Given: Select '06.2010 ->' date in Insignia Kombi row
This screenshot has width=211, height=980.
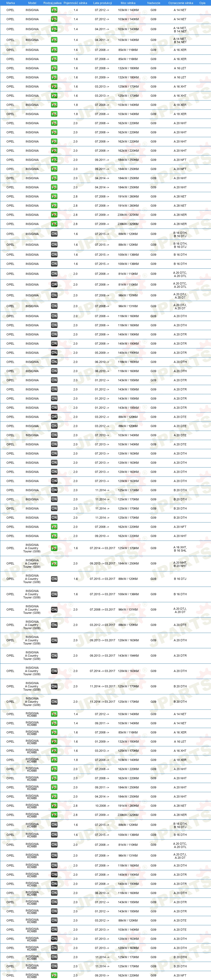Looking at the screenshot, I should (x=102, y=893).
